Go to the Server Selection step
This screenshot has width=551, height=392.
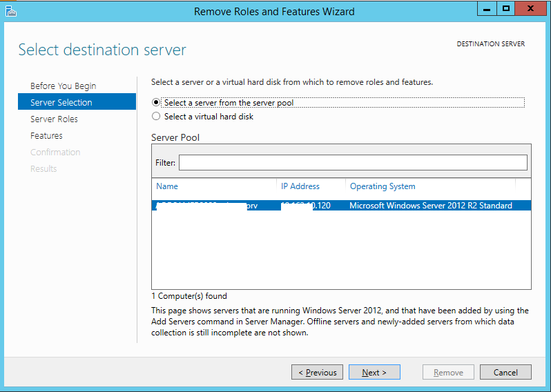77,102
